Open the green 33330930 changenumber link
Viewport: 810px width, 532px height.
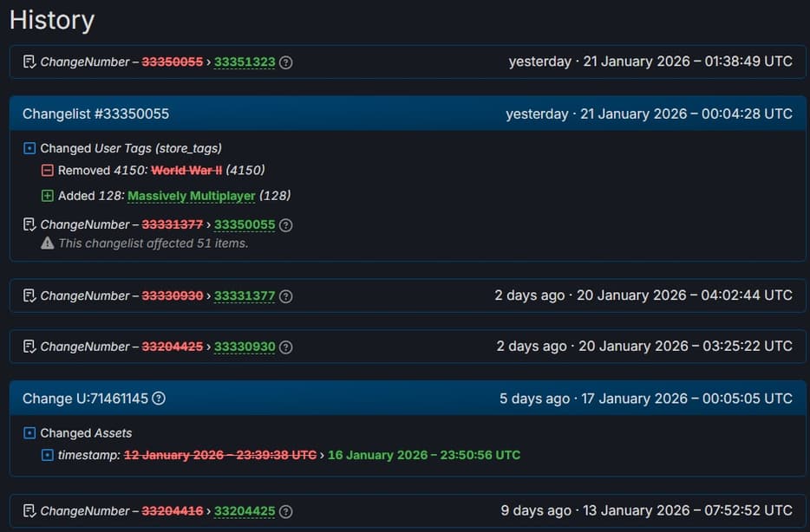[245, 347]
